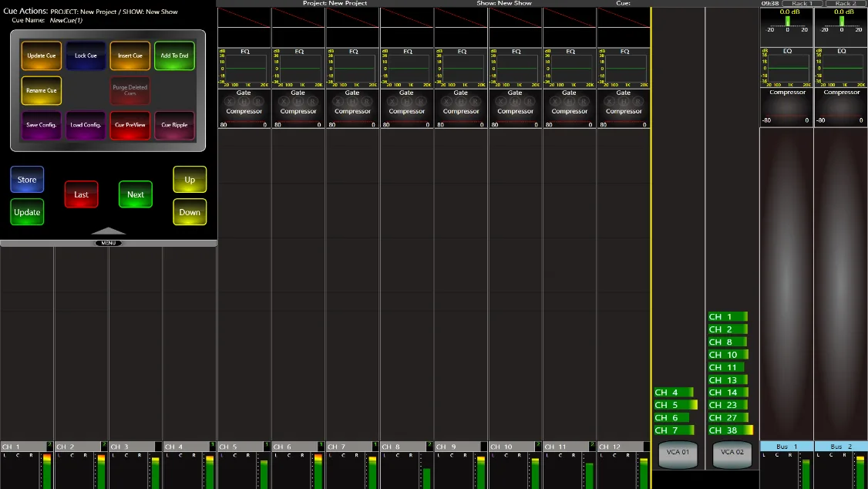Open the CH 11 EQ graph

pos(570,68)
